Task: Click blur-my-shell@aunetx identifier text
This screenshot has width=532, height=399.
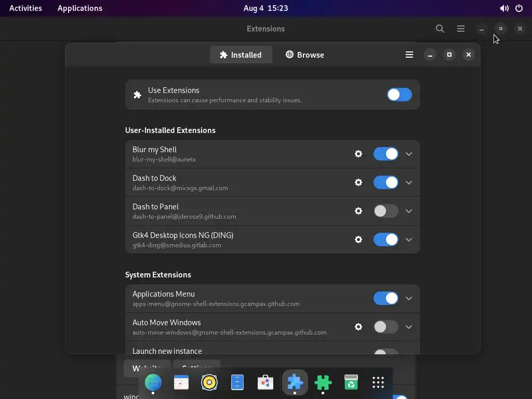Action: [x=164, y=159]
